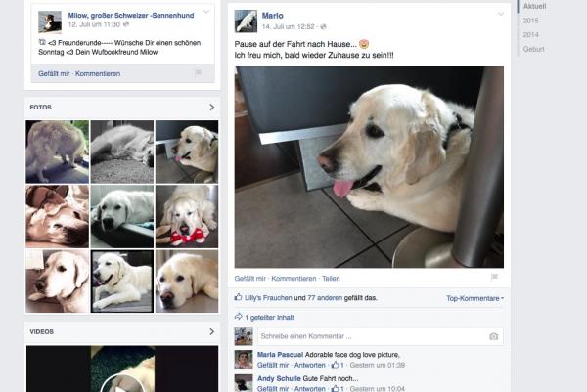This screenshot has width=587, height=392.
Task: Open photo of dog lying on dark bed
Action: click(122, 216)
